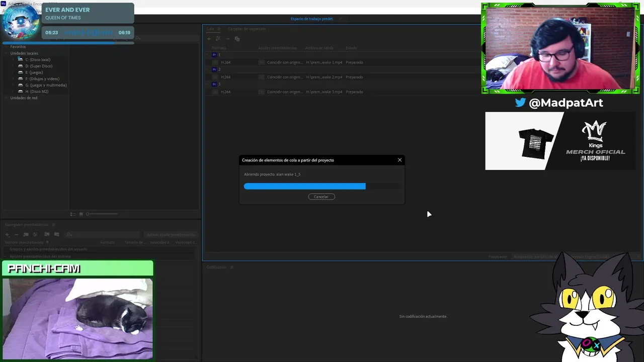The height and width of the screenshot is (362, 644).
Task: Export presets icon in preset browser
Action: tap(56, 234)
